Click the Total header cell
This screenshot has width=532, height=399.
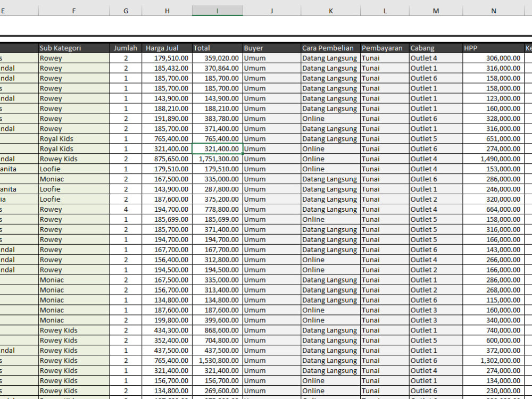218,48
